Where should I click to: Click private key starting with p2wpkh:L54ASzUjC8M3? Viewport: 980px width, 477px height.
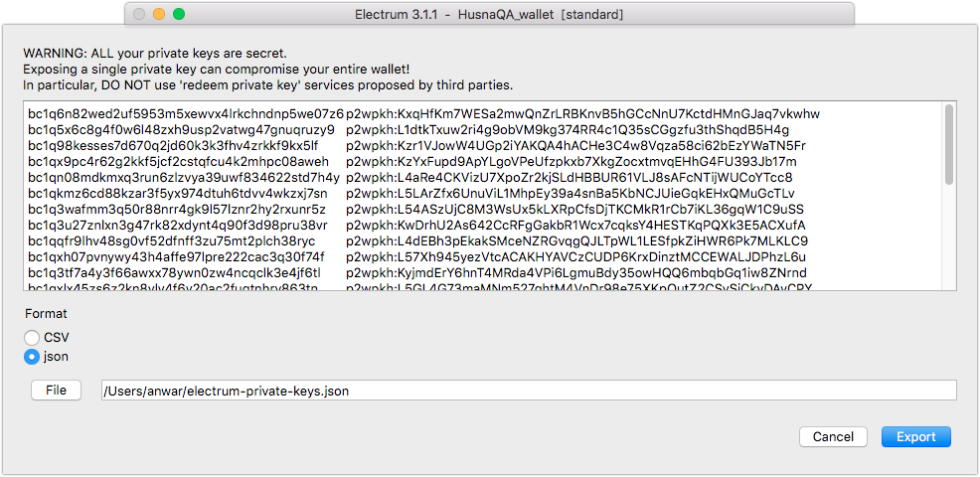(x=574, y=210)
